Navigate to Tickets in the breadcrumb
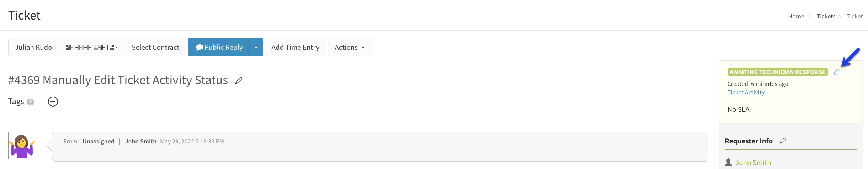This screenshot has height=169, width=868. 826,16
